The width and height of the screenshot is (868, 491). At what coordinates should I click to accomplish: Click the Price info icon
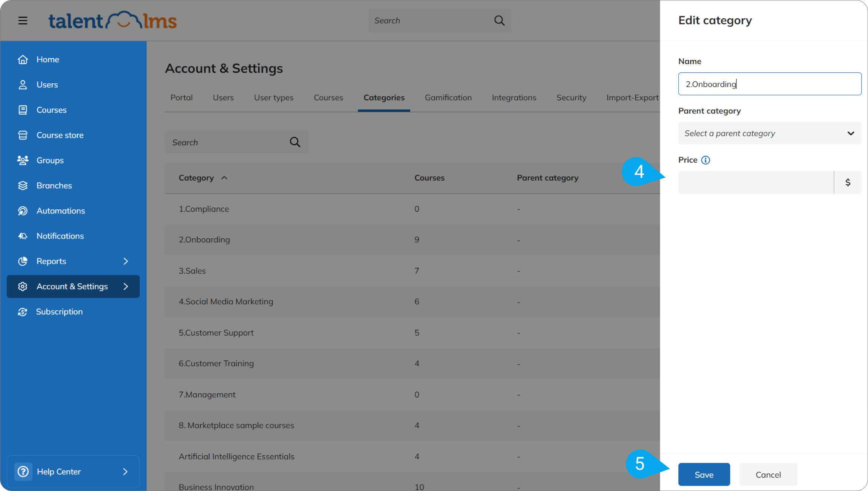705,160
